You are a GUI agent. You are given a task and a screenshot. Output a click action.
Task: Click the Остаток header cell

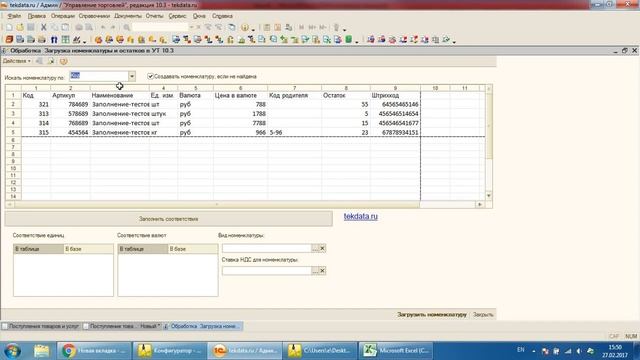point(346,96)
